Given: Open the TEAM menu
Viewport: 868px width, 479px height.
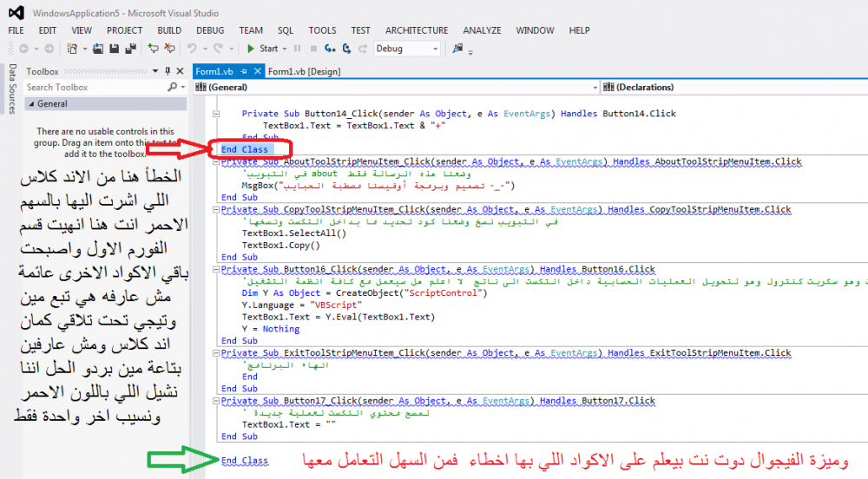Looking at the screenshot, I should pos(251,30).
